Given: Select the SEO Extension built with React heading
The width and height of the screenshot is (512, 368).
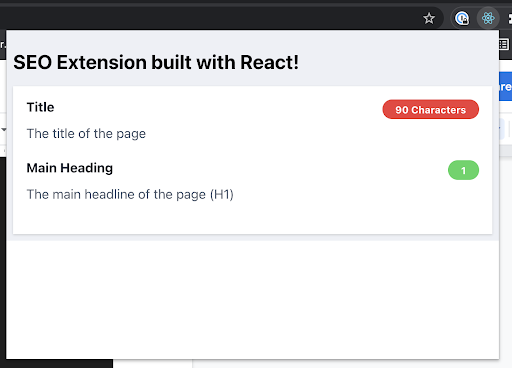Looking at the screenshot, I should (x=156, y=62).
